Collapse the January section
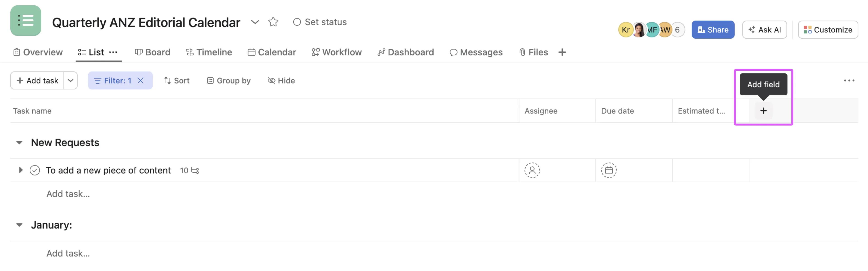This screenshot has width=868, height=271. (19, 225)
